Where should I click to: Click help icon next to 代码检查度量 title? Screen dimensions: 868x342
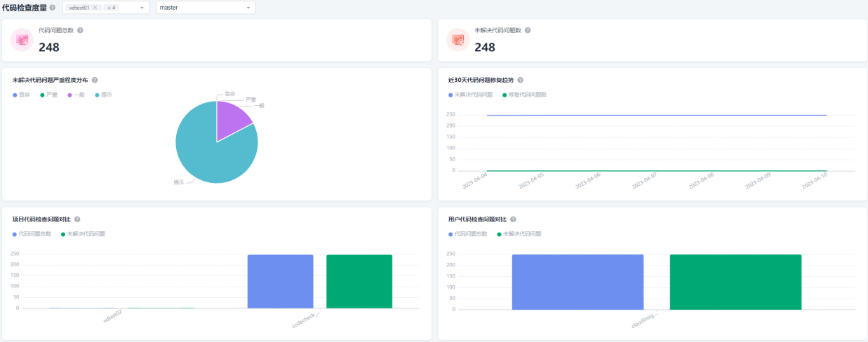point(53,8)
